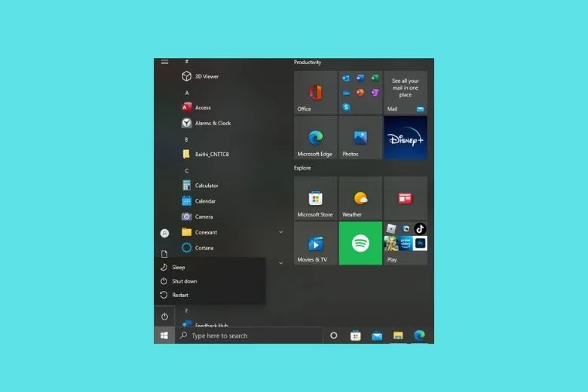Expand the Conexant folder chevron
The image size is (588, 392).
tap(280, 232)
